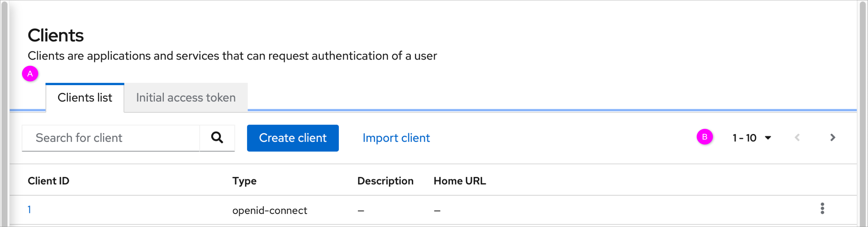Click the search magnifier icon button
The height and width of the screenshot is (227, 868).
pos(217,138)
